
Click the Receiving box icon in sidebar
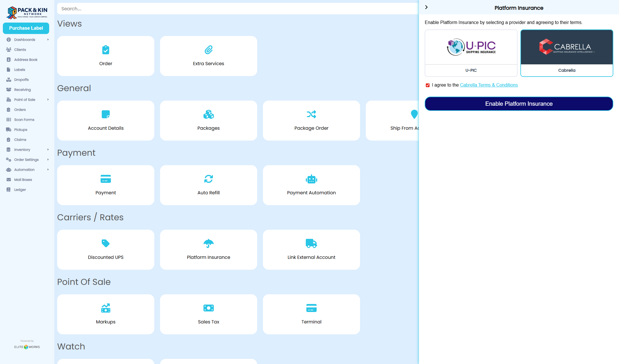point(9,90)
